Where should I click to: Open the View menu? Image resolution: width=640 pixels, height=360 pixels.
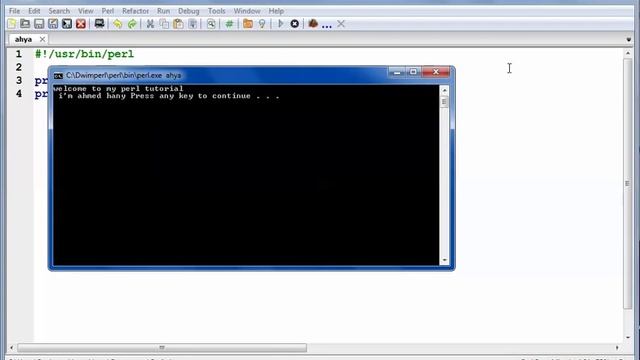(86, 11)
